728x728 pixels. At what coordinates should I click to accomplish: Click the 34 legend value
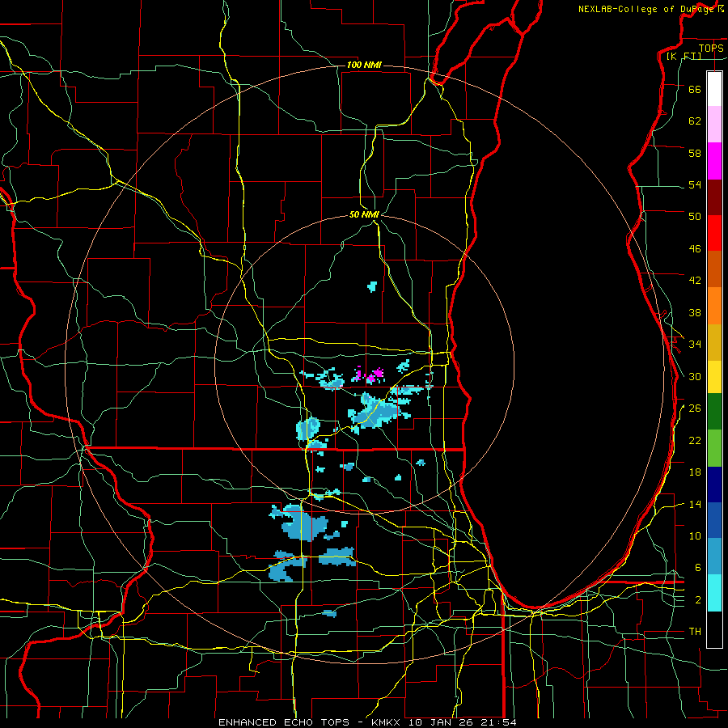695,345
